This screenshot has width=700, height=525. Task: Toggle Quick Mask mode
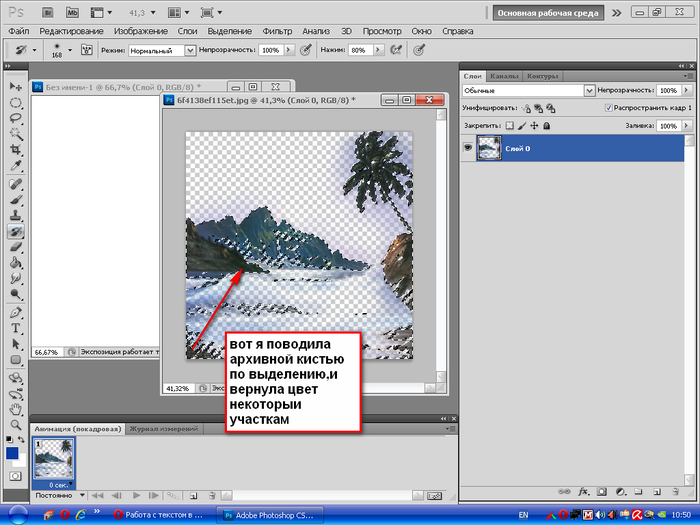pyautogui.click(x=15, y=476)
